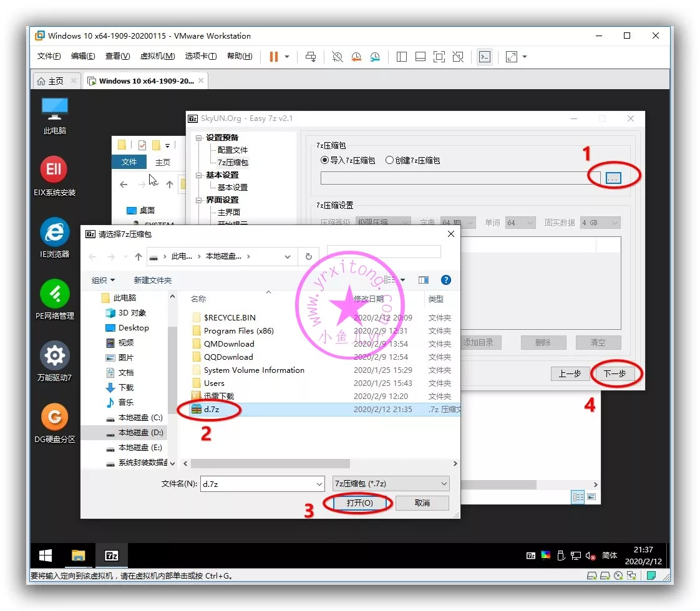Open File Explorer from the taskbar
This screenshot has height=611, width=700.
click(78, 556)
